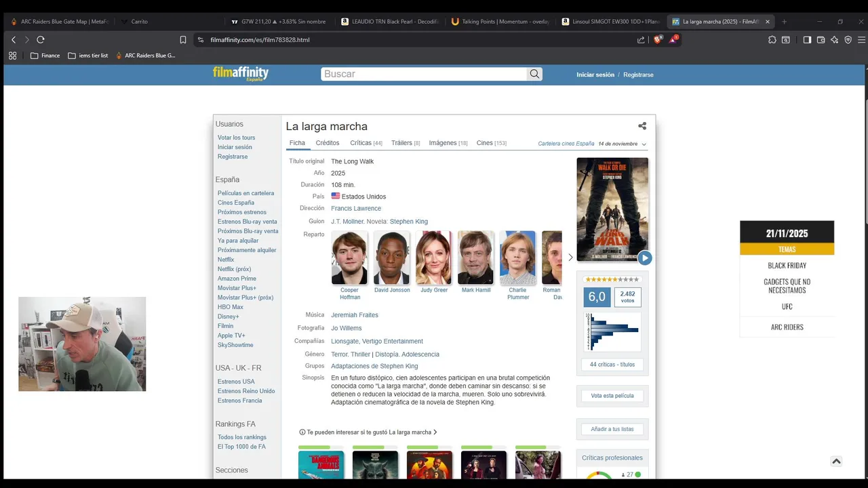Open the 14 de noviembre date dropdown
Viewport: 868px width, 488px height.
[x=623, y=144]
